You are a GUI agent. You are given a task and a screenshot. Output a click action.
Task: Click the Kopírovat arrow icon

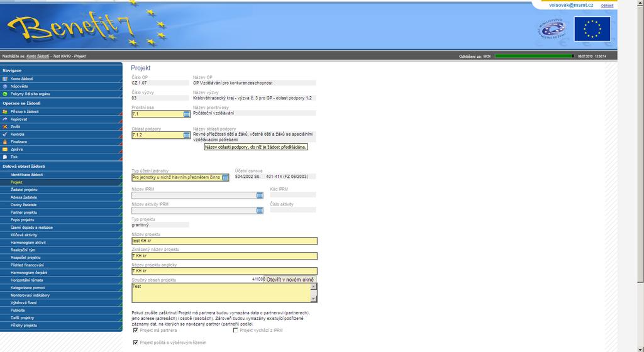click(x=5, y=119)
